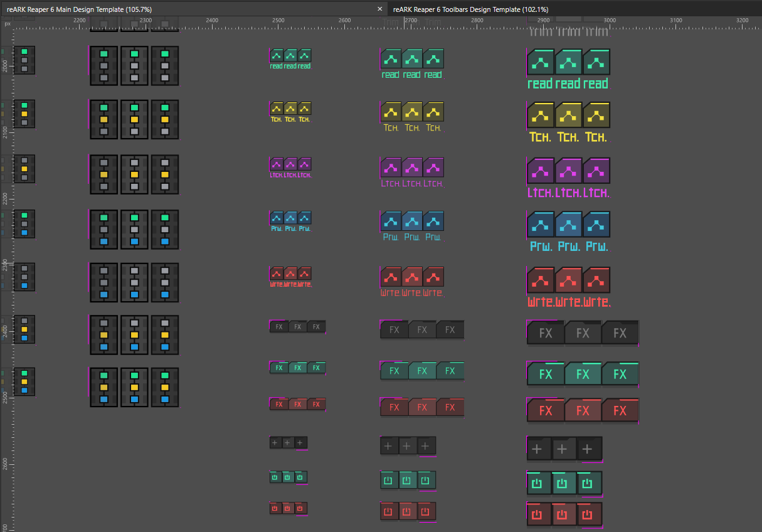The image size is (762, 532).
Task: Select first blue Prw. icon in smallest set
Action: [x=277, y=218]
